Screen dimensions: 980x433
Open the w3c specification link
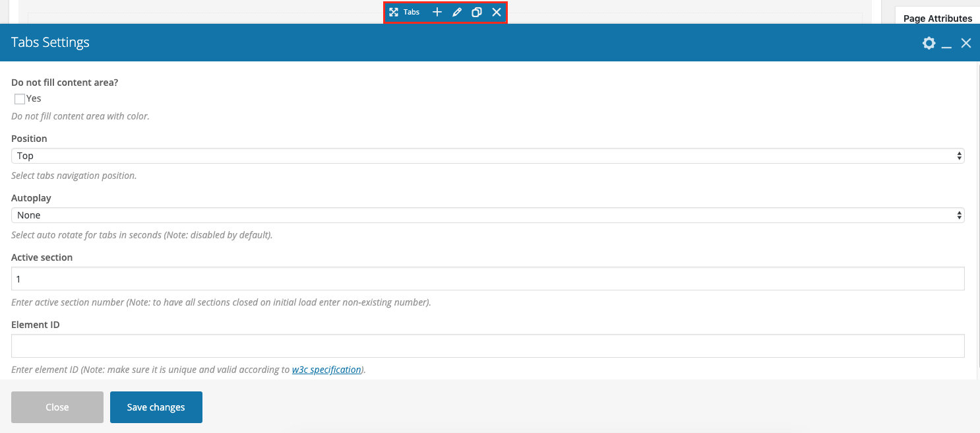point(326,370)
